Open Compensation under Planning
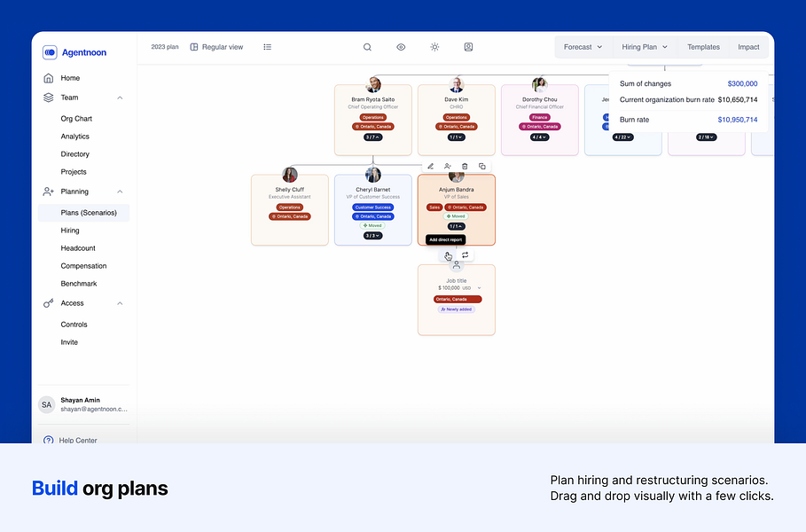This screenshot has width=806, height=532. coord(83,266)
